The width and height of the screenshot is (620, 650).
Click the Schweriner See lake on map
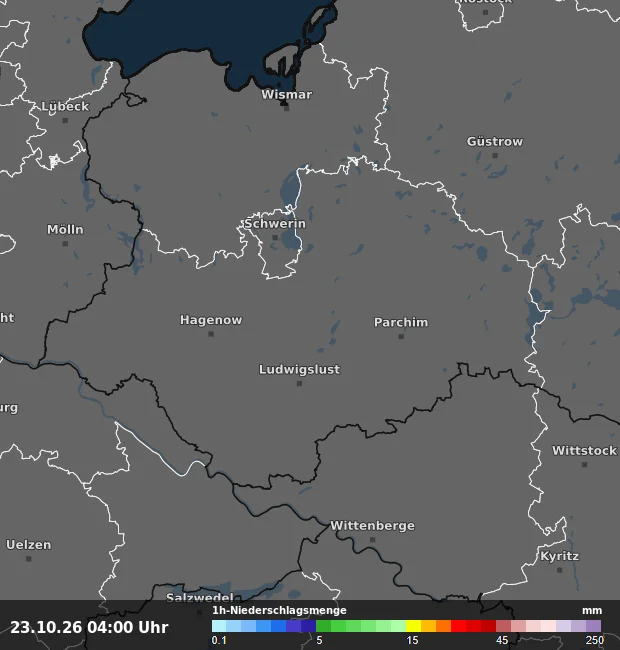tap(289, 190)
